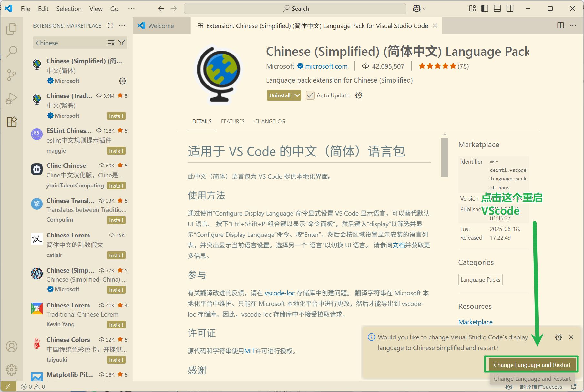The width and height of the screenshot is (584, 392).
Task: Open the Explorer view in activity bar
Action: pos(12,28)
